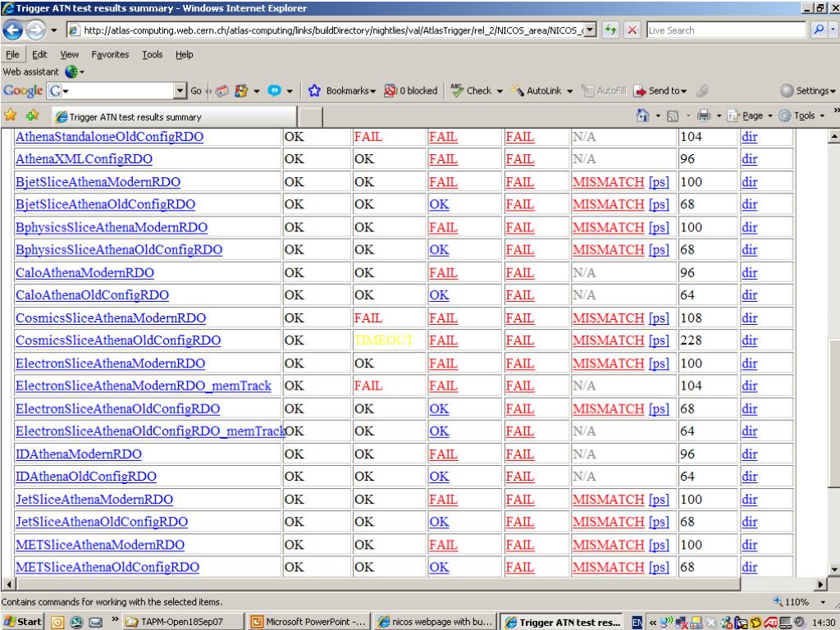The height and width of the screenshot is (630, 840).
Task: Open the Tools menu in menu bar
Action: pyautogui.click(x=152, y=54)
